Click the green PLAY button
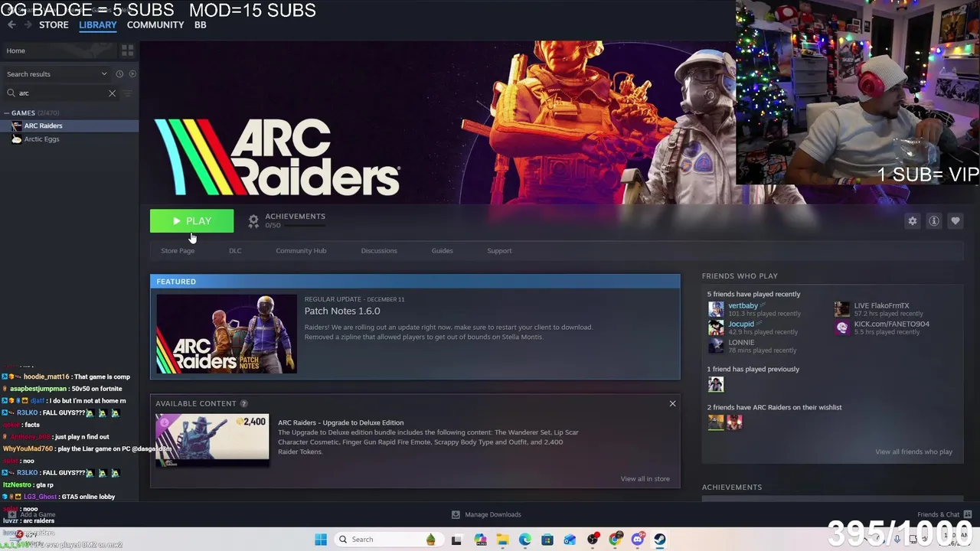Image resolution: width=980 pixels, height=551 pixels. tap(191, 221)
